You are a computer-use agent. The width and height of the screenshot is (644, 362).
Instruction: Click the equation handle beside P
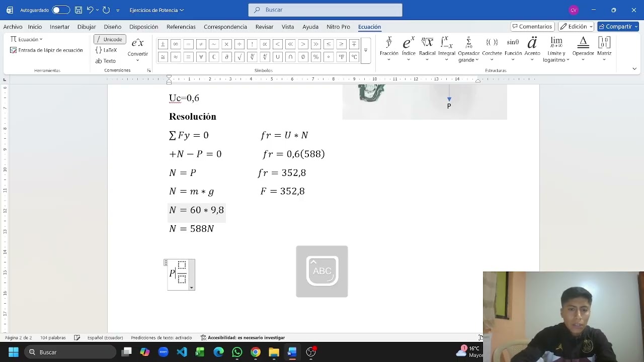click(x=166, y=262)
